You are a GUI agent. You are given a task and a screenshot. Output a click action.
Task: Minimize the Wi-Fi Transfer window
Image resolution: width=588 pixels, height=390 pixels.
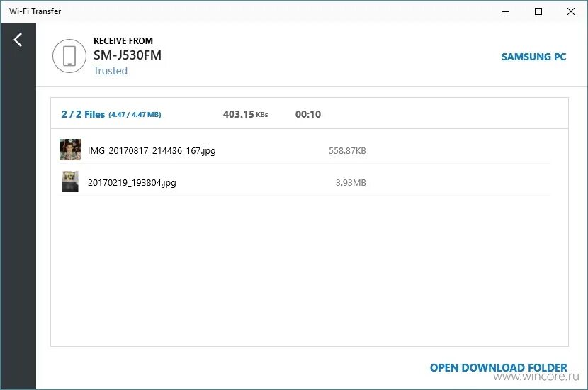coord(506,11)
